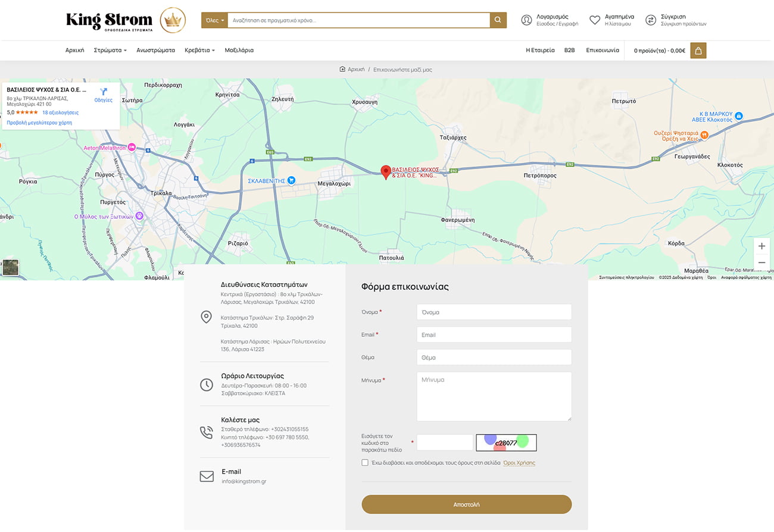
Task: Click landline number +302431055155
Action: 290,429
